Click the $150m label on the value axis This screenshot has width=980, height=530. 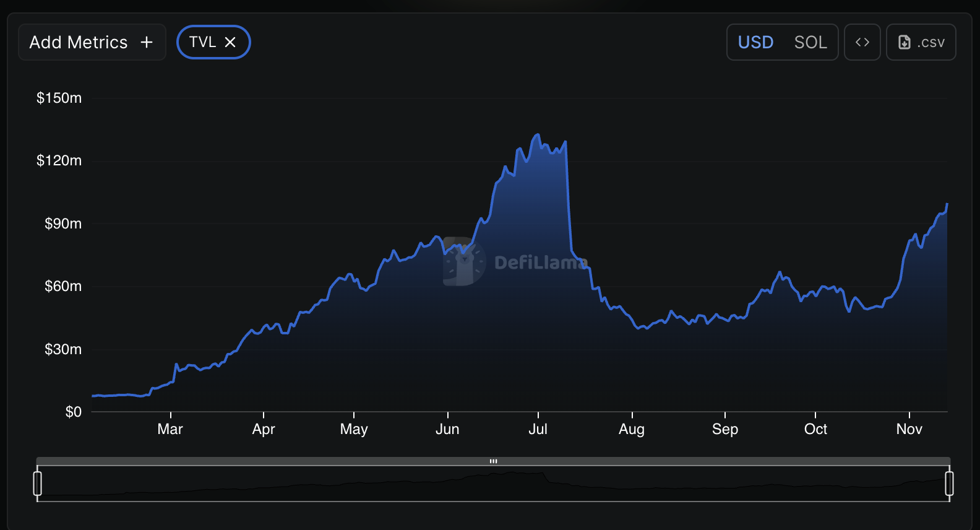59,98
